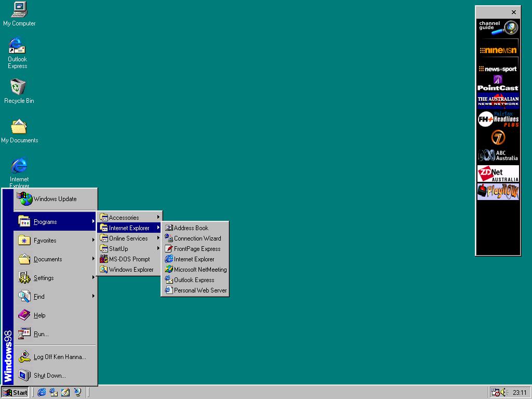
Task: Open the Programs menu entry
Action: click(x=55, y=221)
